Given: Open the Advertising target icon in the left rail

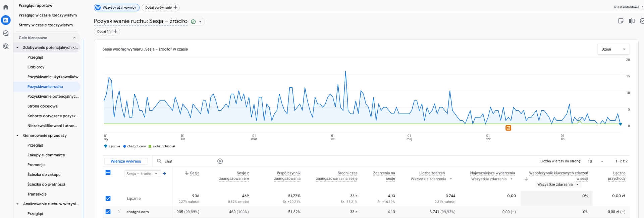Looking at the screenshot, I should (x=6, y=46).
